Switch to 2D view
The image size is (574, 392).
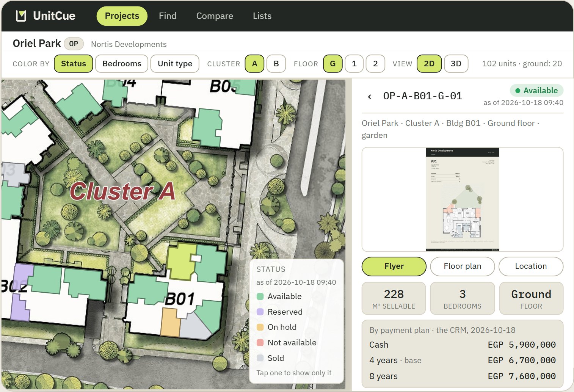[x=429, y=64]
